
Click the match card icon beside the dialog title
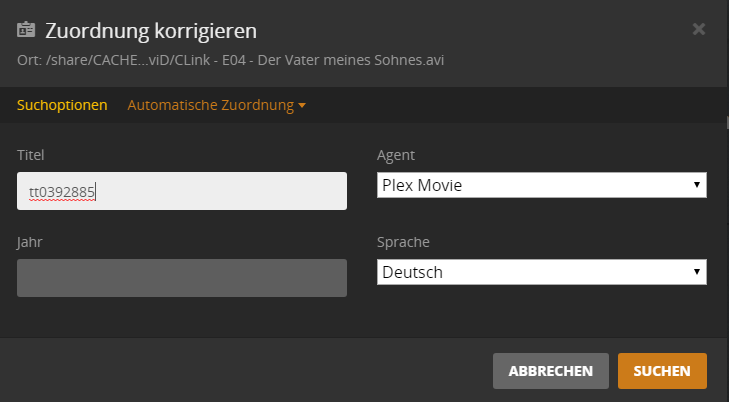tap(27, 30)
